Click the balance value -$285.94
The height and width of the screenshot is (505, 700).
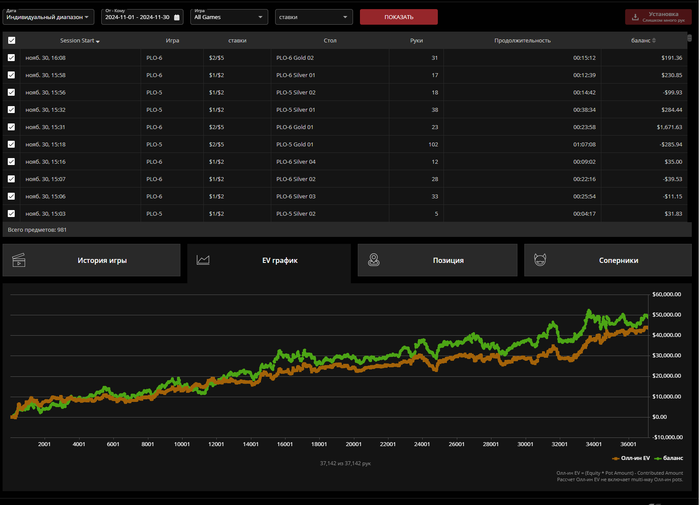[x=671, y=145]
